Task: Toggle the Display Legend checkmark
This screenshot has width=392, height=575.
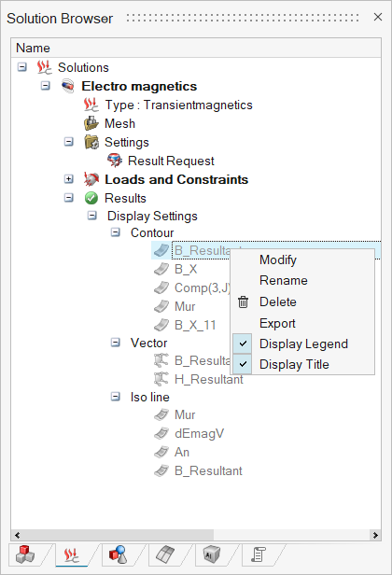Action: pyautogui.click(x=243, y=344)
